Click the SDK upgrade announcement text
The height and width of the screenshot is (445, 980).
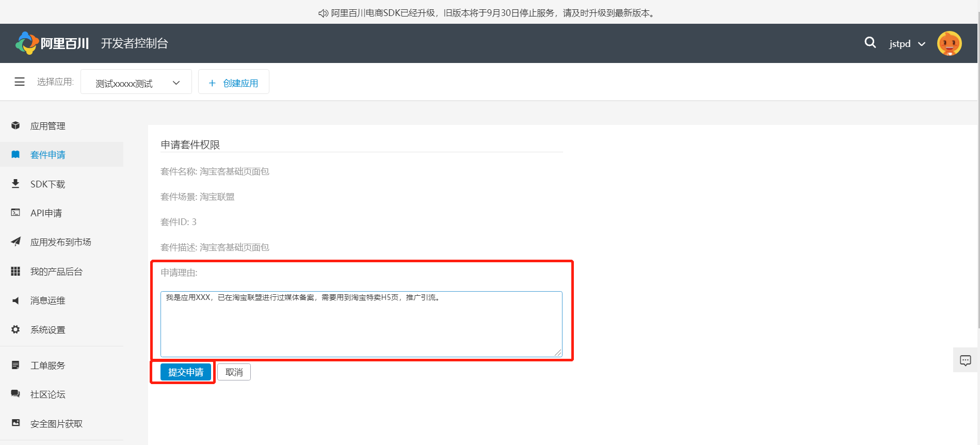coord(494,13)
